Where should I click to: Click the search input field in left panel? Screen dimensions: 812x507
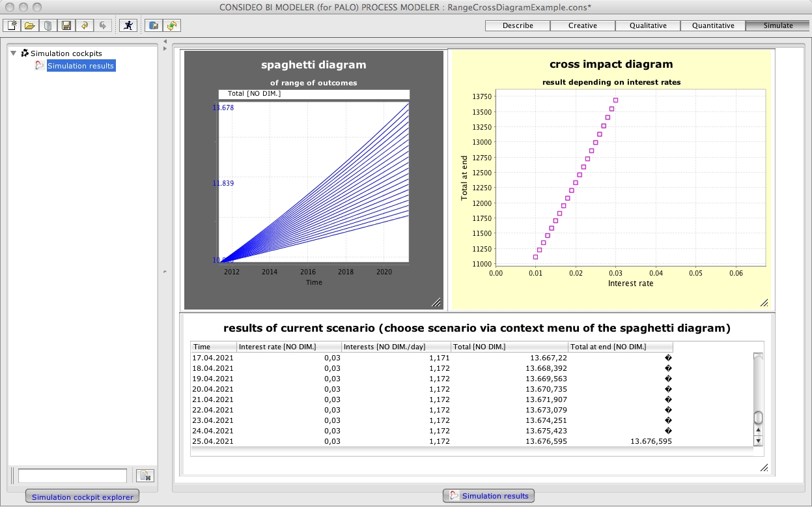click(x=72, y=476)
